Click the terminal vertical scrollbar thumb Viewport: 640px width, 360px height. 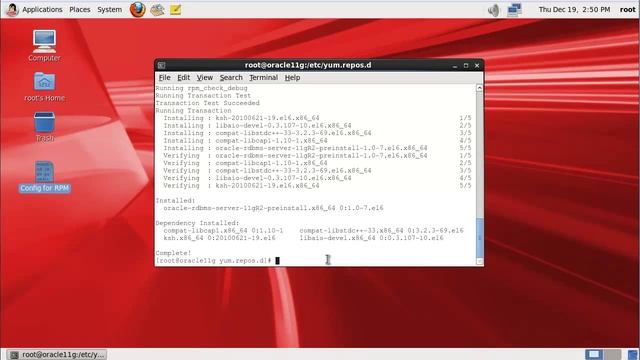pos(480,237)
